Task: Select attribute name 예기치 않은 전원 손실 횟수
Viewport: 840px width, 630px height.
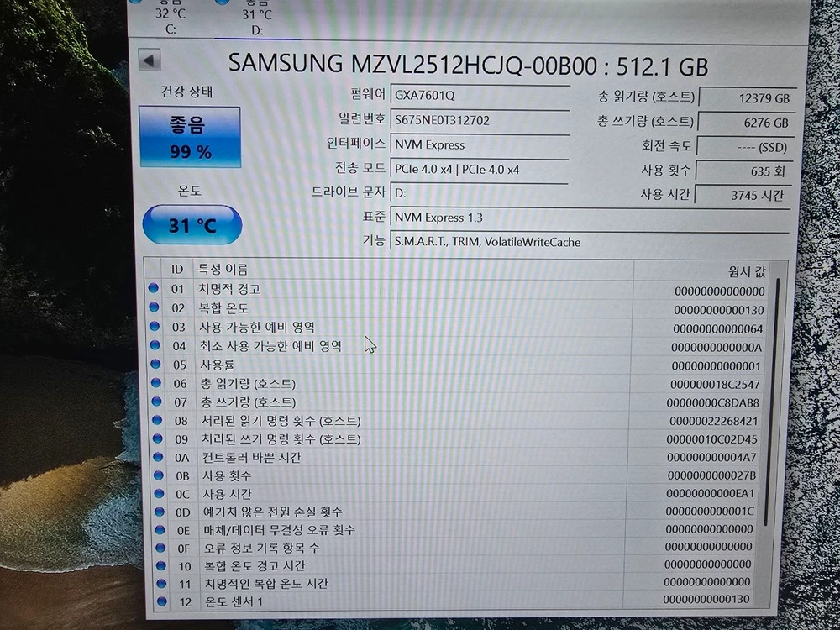Action: pyautogui.click(x=273, y=512)
